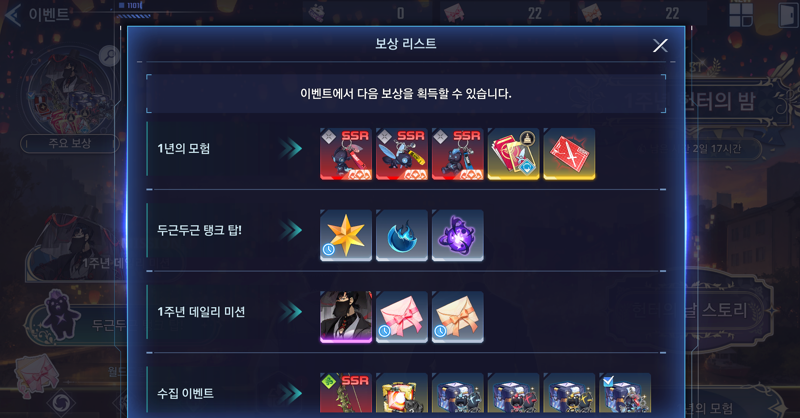Open the exit door icon

point(787,14)
